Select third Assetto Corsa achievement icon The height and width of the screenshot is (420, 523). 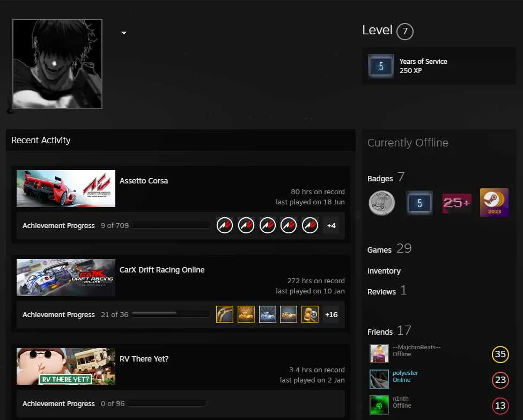pos(268,225)
